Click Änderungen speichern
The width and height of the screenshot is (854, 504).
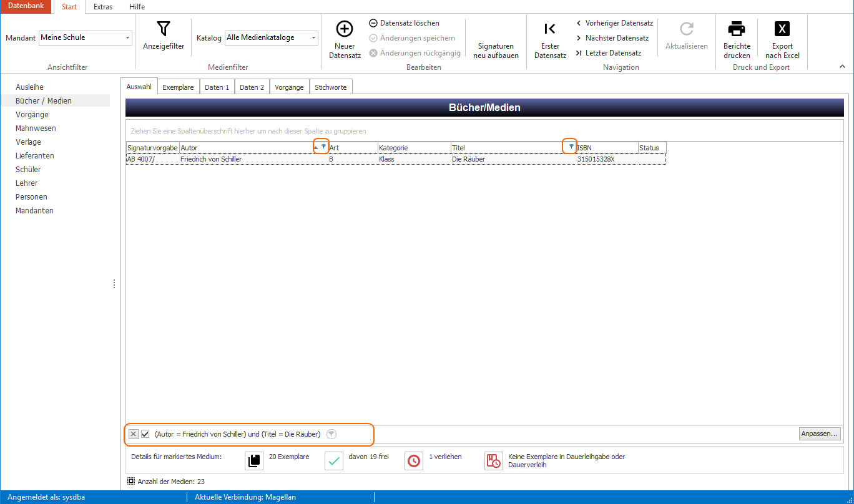412,38
